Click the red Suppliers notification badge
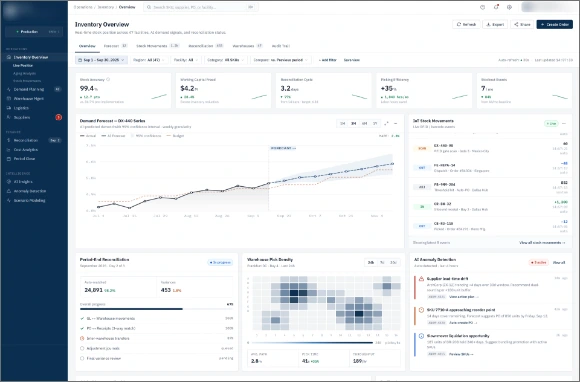Viewport: 580px width, 382px height. coord(58,117)
